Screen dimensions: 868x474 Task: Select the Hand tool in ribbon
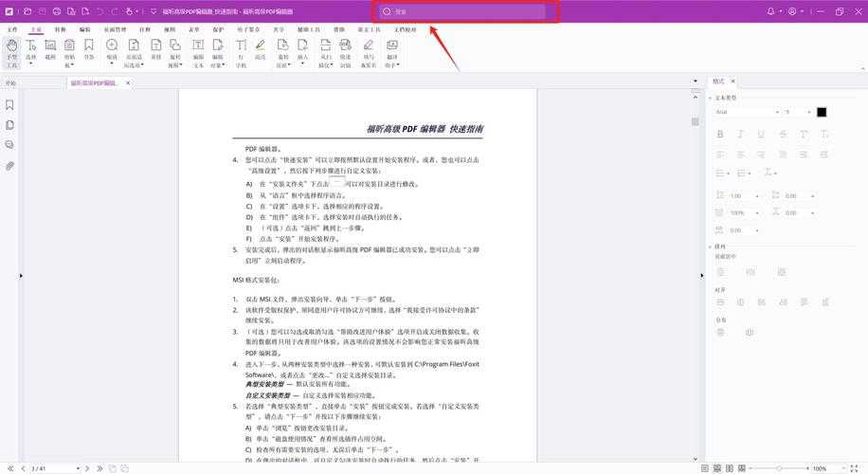pyautogui.click(x=11, y=51)
